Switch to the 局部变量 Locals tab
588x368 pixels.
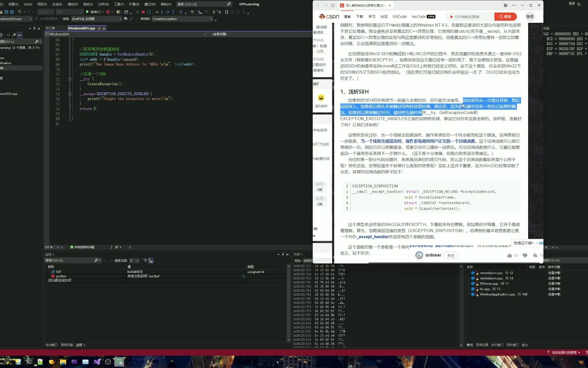point(67,345)
